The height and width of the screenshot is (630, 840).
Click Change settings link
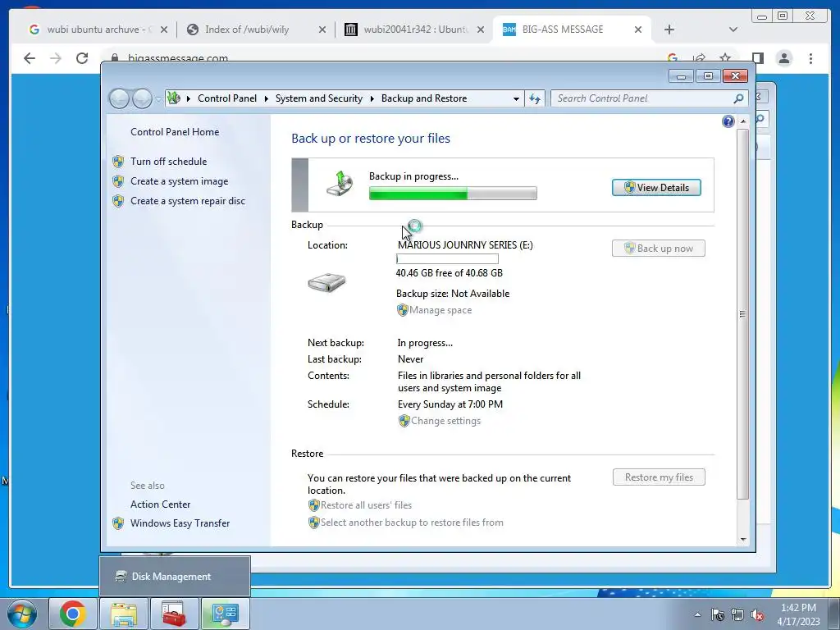click(x=445, y=421)
